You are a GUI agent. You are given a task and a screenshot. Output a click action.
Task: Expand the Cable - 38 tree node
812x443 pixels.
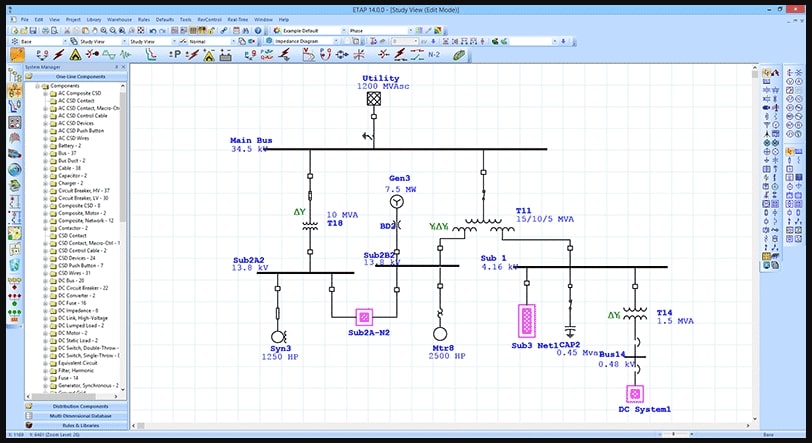(x=46, y=168)
